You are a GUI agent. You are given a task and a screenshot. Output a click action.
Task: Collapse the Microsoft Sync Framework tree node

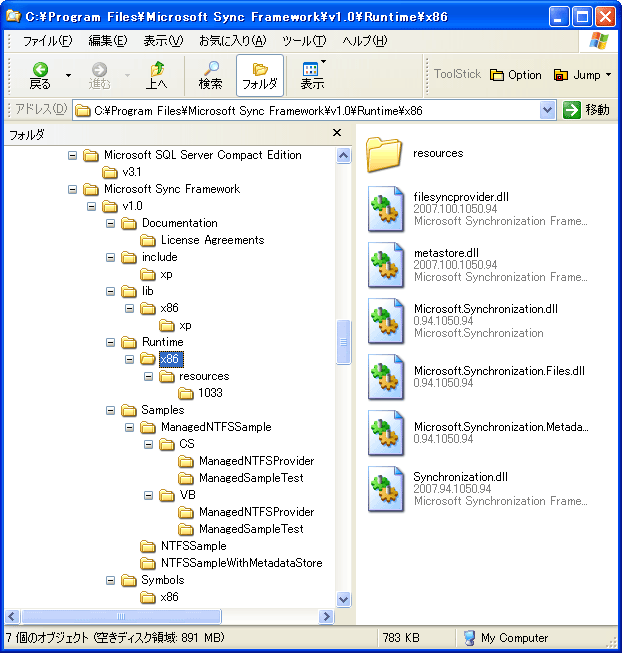[72, 189]
